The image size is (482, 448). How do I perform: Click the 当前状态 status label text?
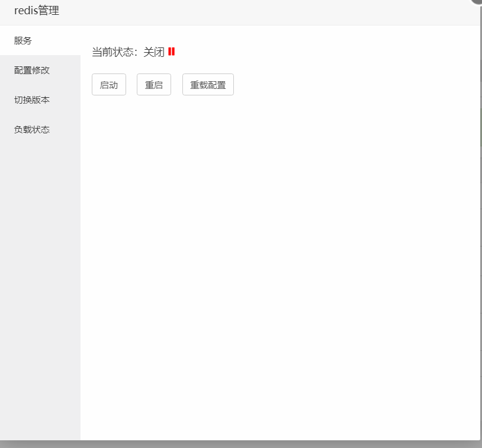click(115, 52)
